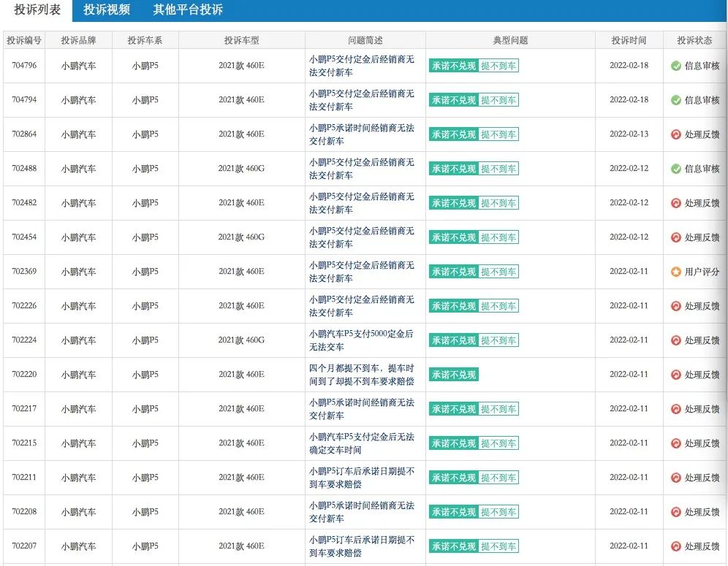Click green check icon for complaint 702488
728x566 pixels.
[x=676, y=169]
